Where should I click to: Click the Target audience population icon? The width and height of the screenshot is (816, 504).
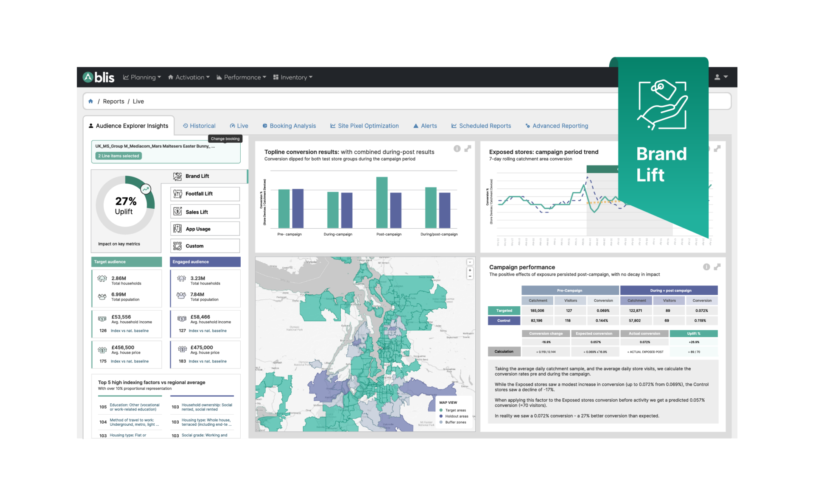click(102, 296)
